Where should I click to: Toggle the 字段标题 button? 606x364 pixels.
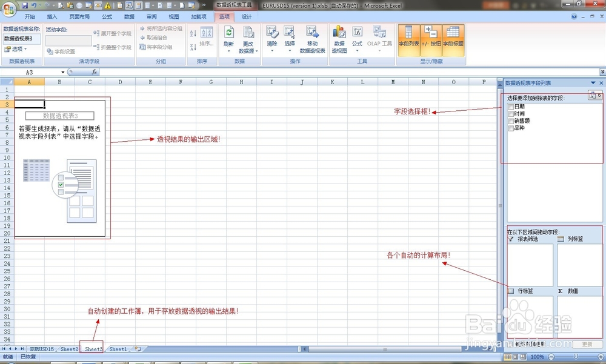click(x=453, y=38)
